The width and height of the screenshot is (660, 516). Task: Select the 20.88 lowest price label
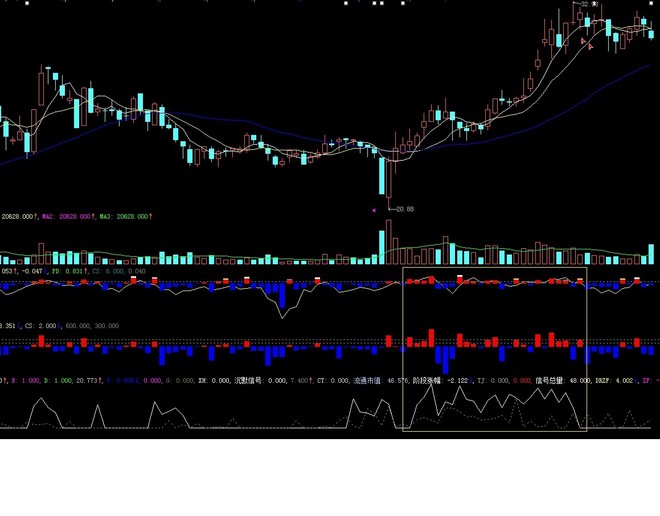click(405, 209)
